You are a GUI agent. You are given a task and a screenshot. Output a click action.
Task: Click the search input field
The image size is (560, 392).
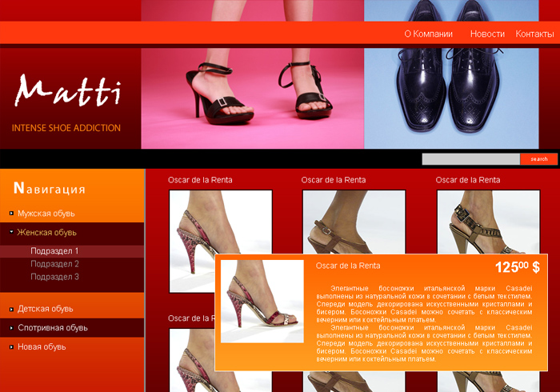[470, 159]
